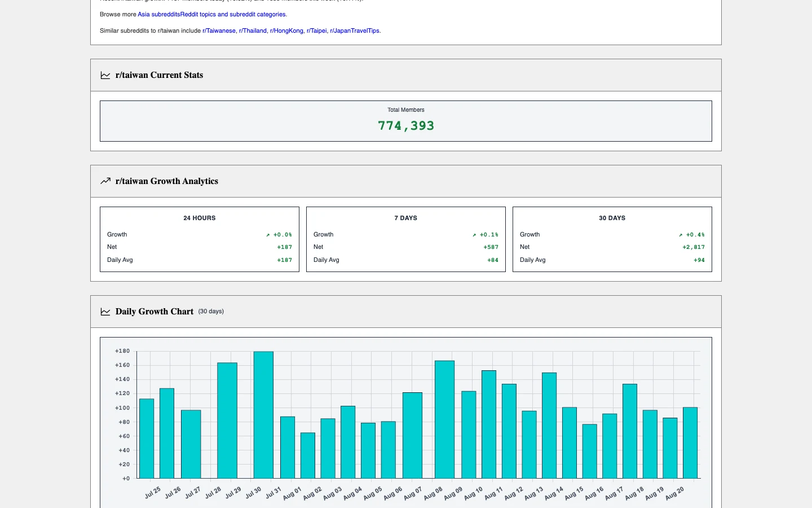This screenshot has height=508, width=812.
Task: Click the +0 y-axis label
Action: click(x=126, y=479)
